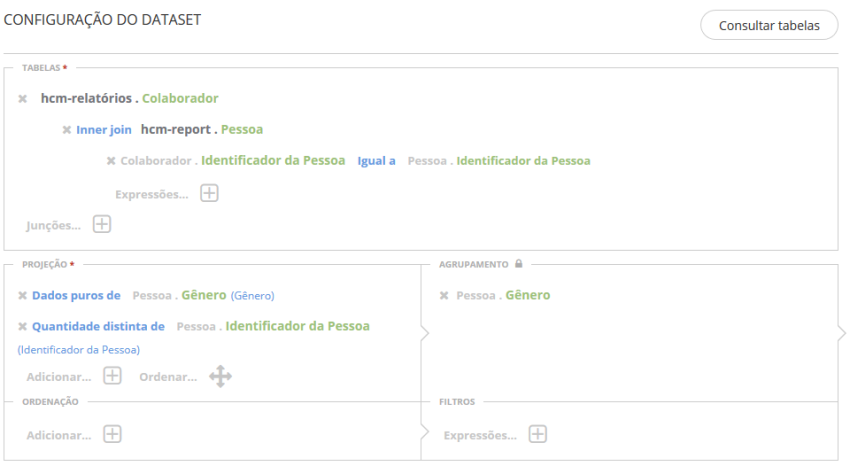Add a filter expression with plus icon
The image size is (850, 466).
click(538, 434)
